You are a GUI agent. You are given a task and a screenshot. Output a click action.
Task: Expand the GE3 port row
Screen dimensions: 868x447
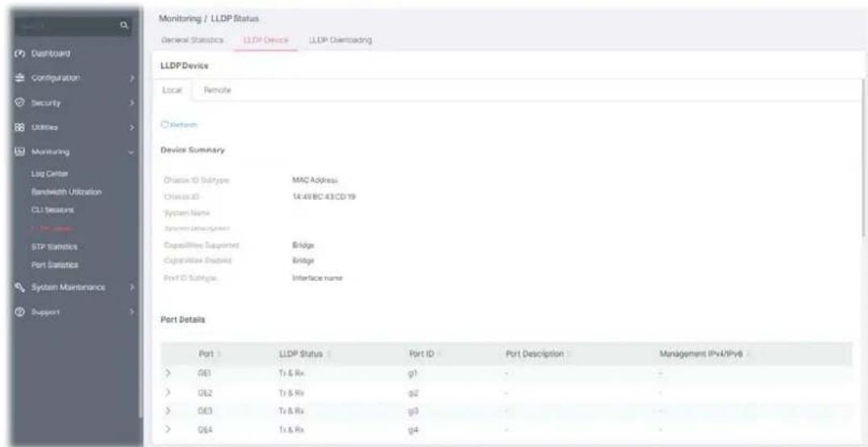click(168, 411)
